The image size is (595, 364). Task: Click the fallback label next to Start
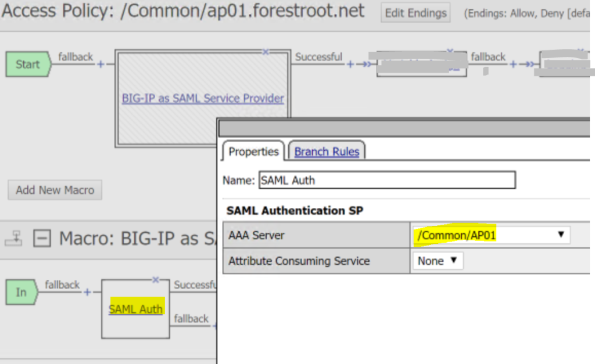click(76, 57)
